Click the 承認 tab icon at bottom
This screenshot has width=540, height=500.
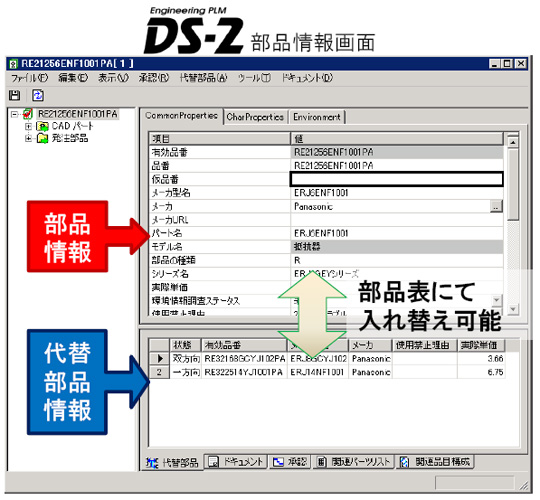[x=278, y=462]
